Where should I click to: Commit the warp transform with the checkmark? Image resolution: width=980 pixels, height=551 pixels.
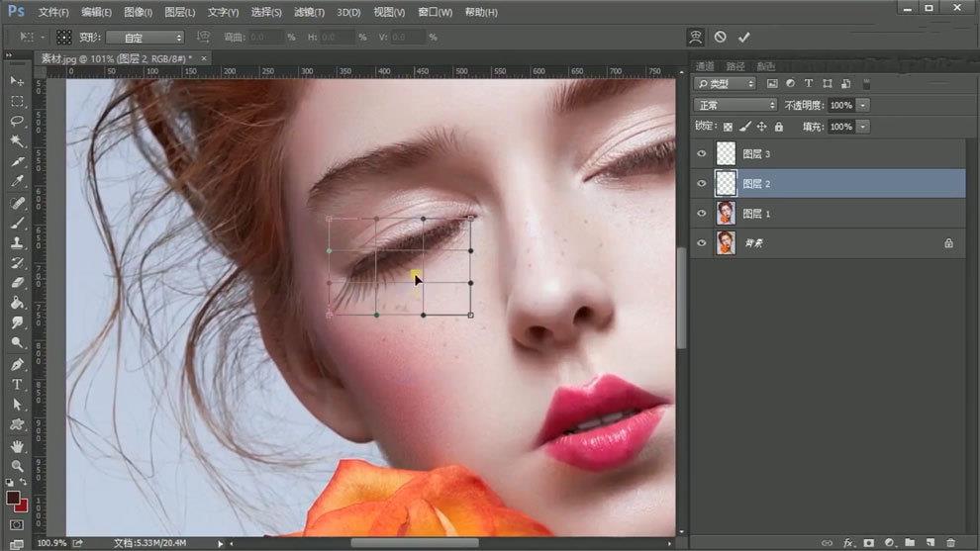pos(744,37)
